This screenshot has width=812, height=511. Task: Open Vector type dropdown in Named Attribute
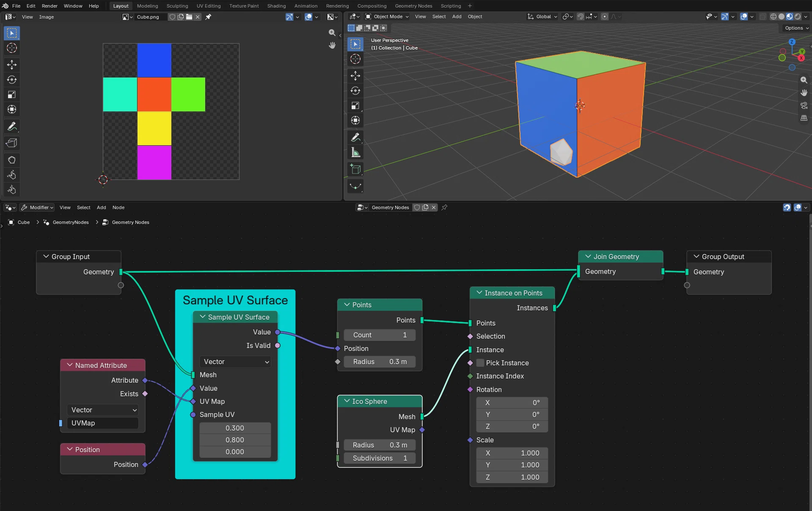tap(103, 410)
